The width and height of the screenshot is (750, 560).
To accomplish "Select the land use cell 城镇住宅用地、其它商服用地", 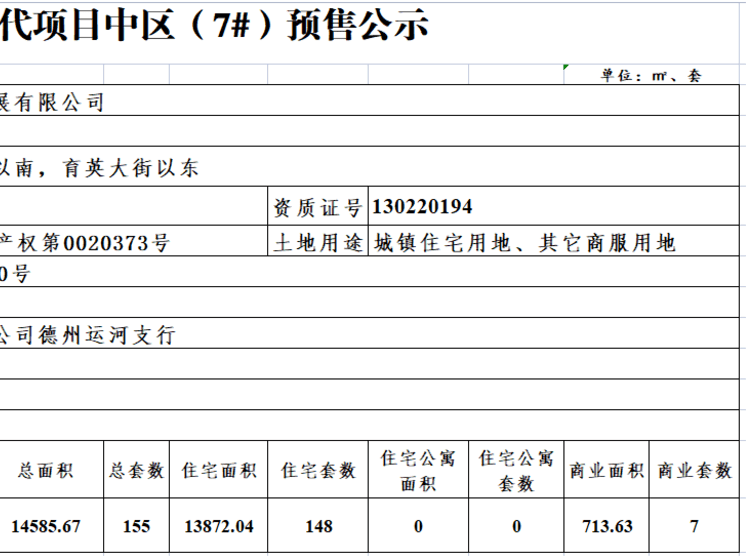I will 525,242.
